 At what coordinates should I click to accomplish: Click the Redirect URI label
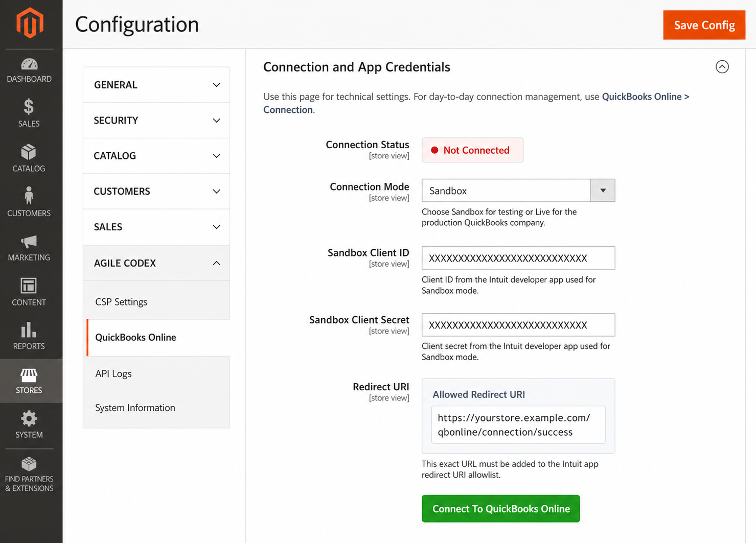[381, 387]
